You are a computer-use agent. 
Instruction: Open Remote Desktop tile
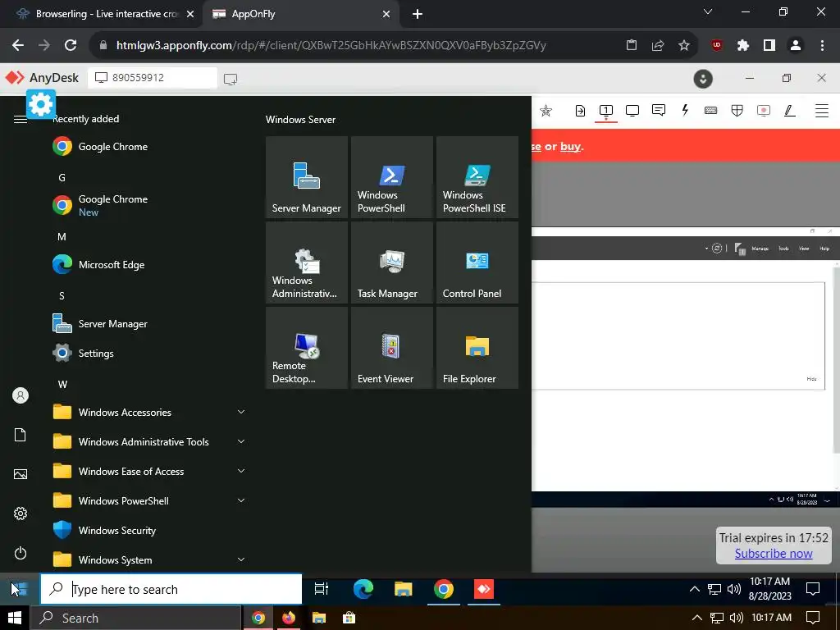point(307,348)
